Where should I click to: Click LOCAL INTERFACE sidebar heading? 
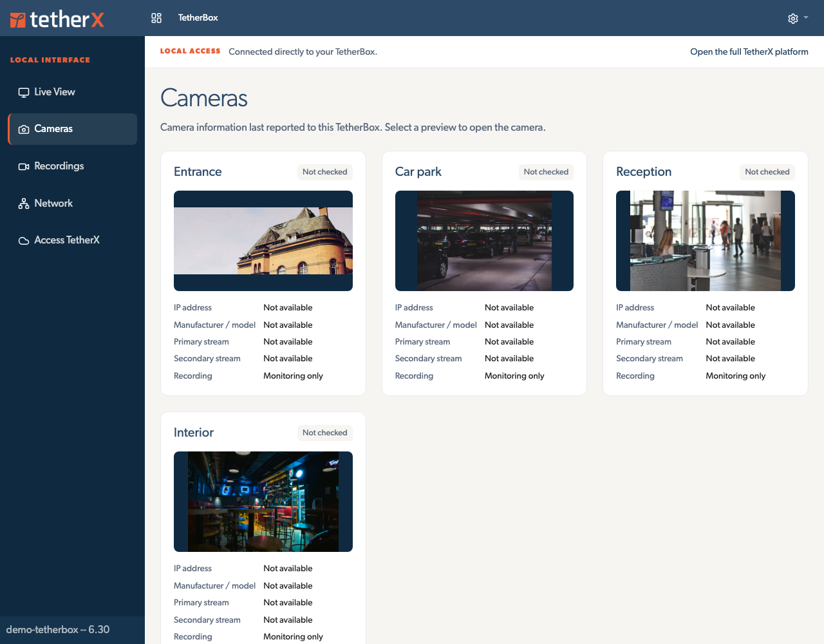click(x=50, y=60)
